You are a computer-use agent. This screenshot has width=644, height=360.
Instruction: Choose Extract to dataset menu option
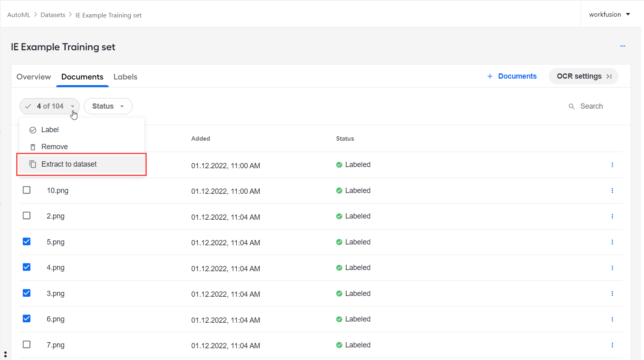82,164
